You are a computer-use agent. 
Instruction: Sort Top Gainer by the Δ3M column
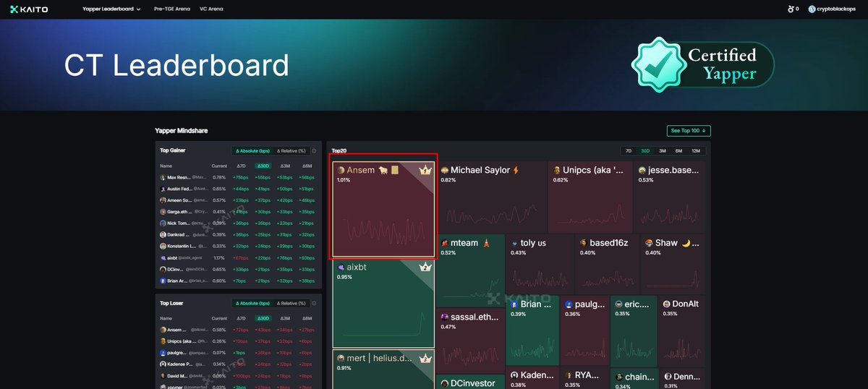click(x=286, y=166)
